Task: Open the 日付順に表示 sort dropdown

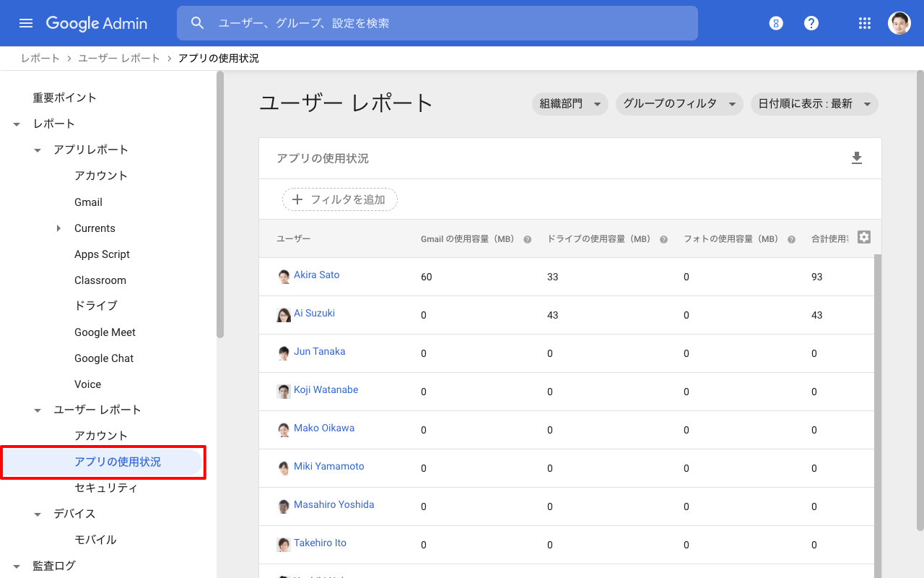Action: pos(814,104)
